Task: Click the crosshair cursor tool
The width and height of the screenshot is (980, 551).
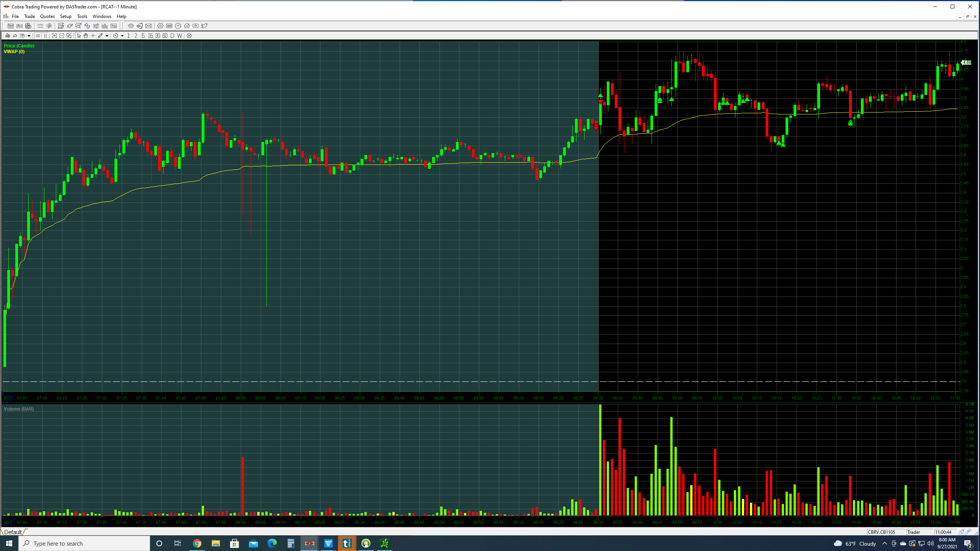Action: coord(93,36)
